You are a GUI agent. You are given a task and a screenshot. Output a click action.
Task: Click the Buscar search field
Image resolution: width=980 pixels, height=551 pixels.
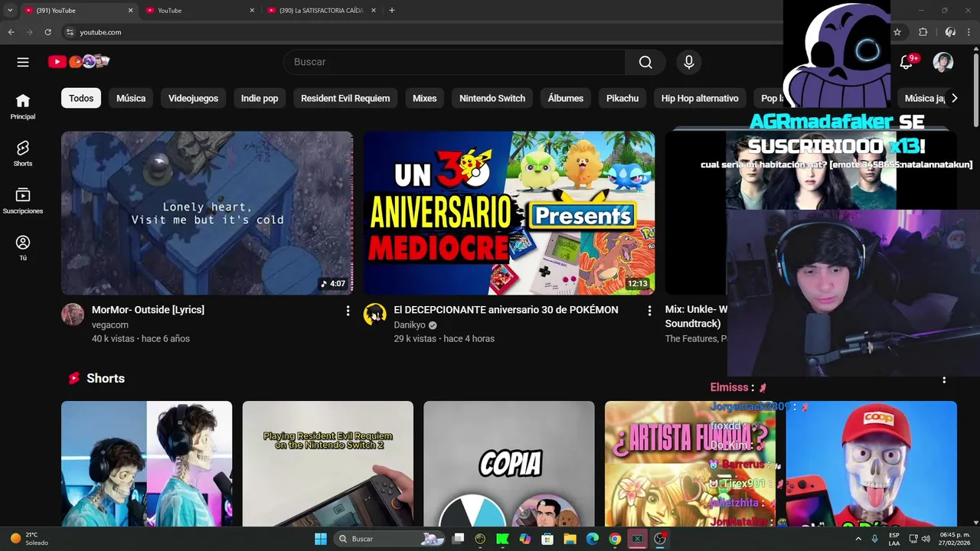[x=455, y=62]
